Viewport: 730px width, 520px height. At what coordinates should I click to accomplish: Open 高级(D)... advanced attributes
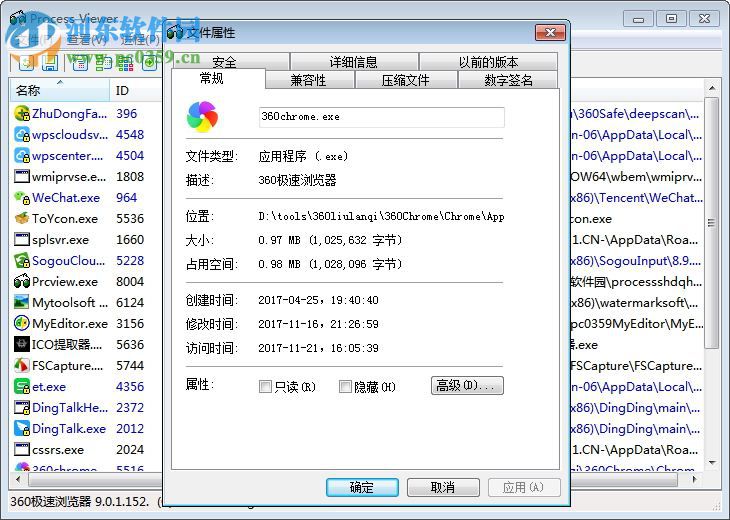point(467,385)
